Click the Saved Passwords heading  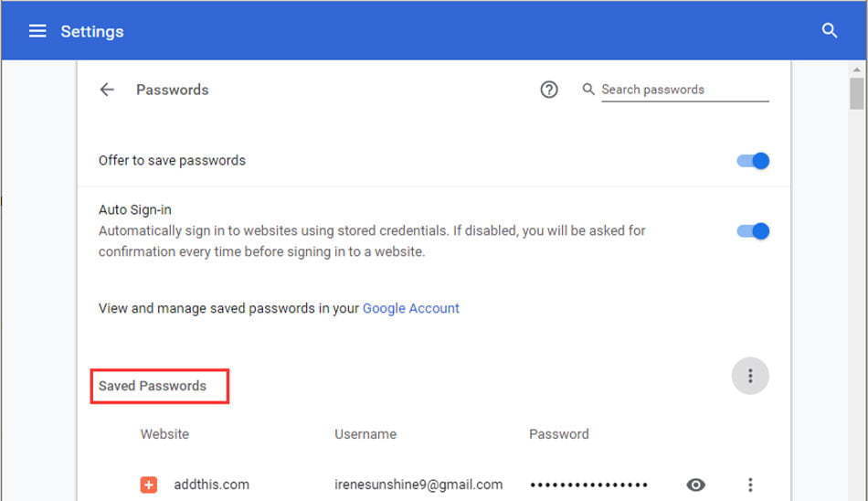[153, 387]
